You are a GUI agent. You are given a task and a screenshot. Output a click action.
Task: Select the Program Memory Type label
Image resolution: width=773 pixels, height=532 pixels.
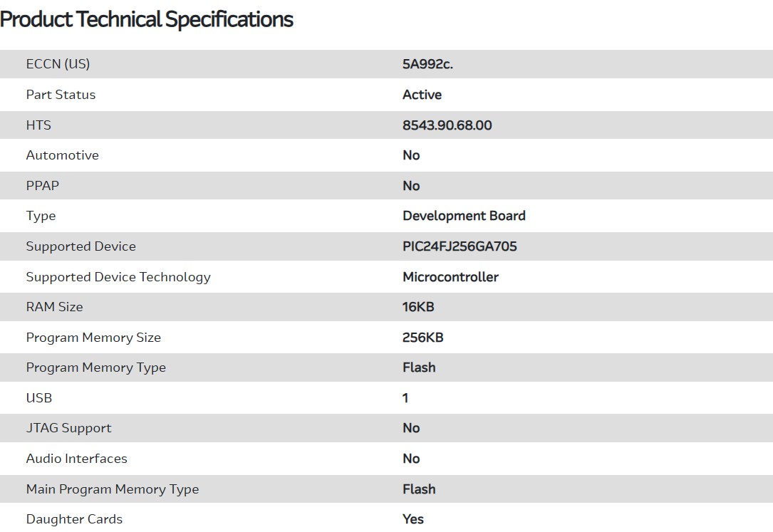point(95,367)
